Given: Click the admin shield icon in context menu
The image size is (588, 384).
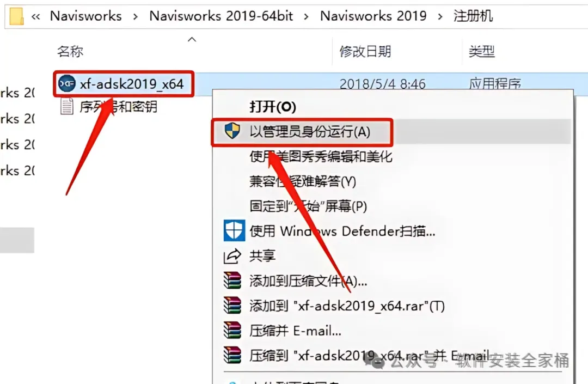Looking at the screenshot, I should (x=232, y=131).
